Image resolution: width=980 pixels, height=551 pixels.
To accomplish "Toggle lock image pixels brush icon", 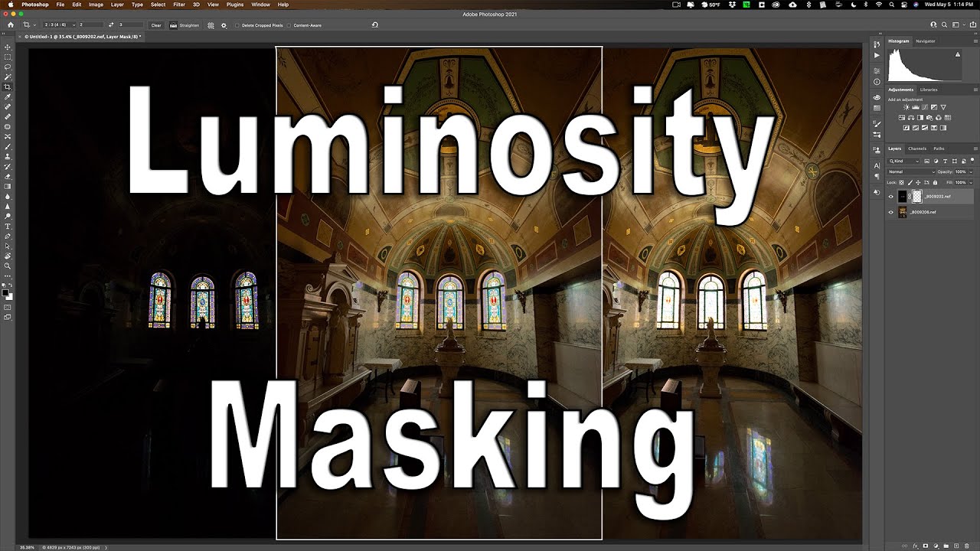I will tap(910, 182).
